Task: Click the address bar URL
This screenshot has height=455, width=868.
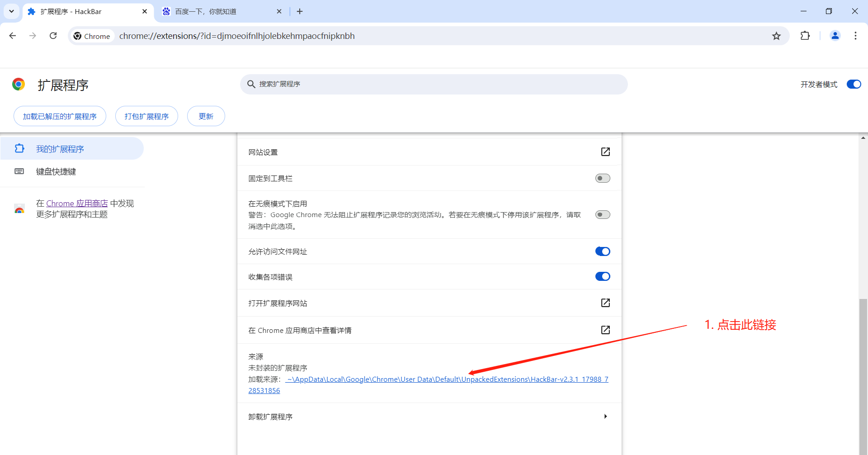Action: tap(237, 36)
